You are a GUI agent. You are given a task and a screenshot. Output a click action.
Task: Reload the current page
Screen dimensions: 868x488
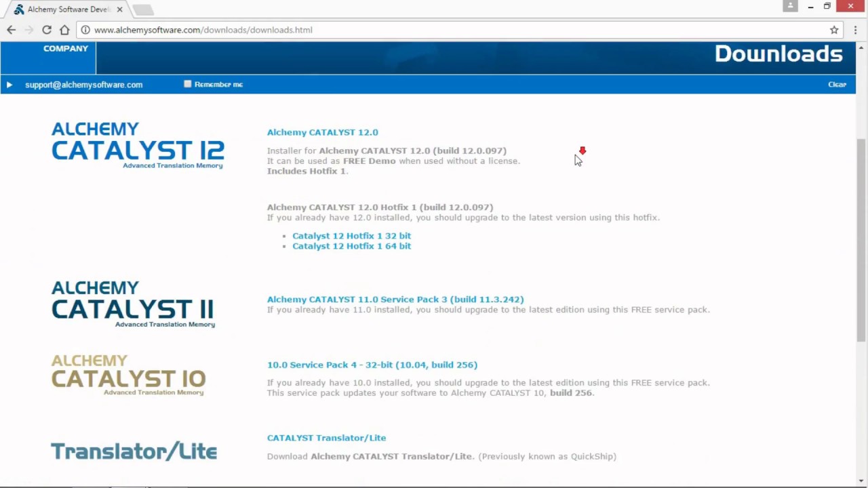click(47, 30)
